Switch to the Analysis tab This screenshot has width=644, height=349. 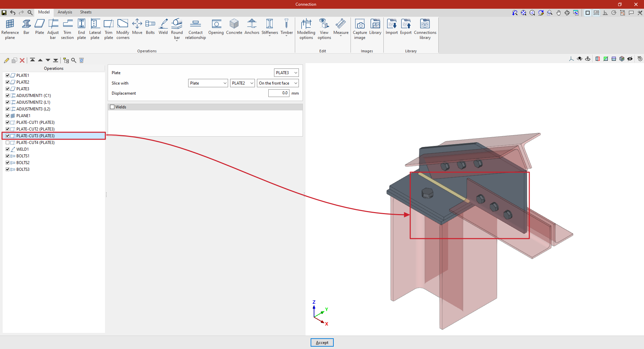65,12
